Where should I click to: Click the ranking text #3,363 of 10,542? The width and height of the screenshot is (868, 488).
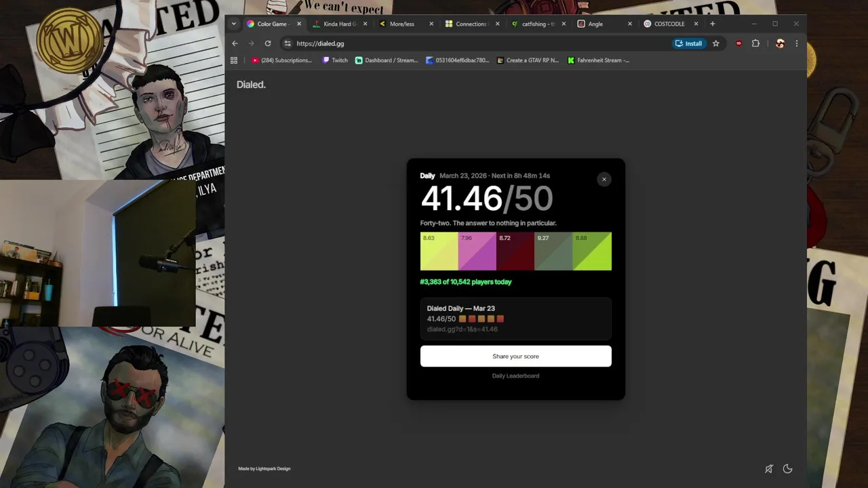(x=466, y=282)
